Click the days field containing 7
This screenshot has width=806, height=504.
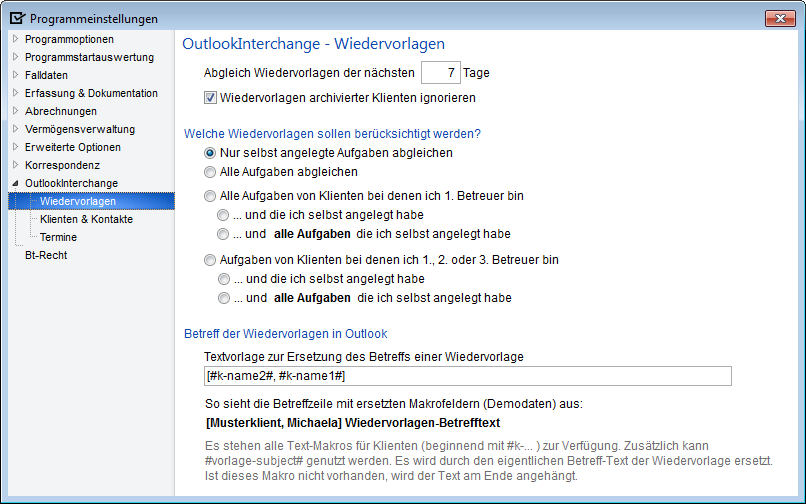click(x=441, y=73)
